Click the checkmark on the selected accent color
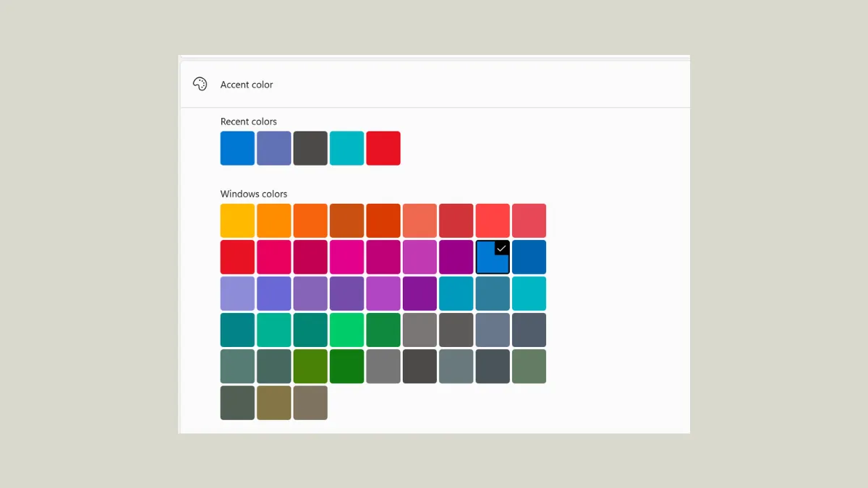 (x=500, y=249)
